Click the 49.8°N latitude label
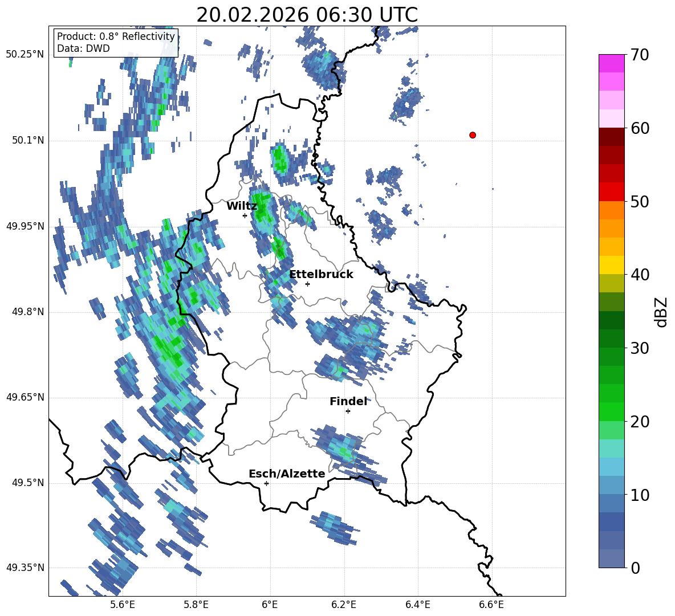This screenshot has height=616, width=675. [28, 312]
